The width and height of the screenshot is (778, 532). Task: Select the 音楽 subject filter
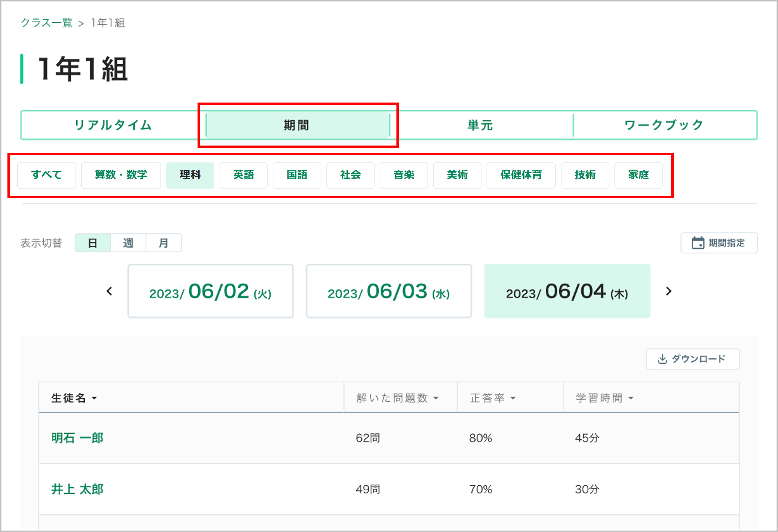click(x=404, y=175)
